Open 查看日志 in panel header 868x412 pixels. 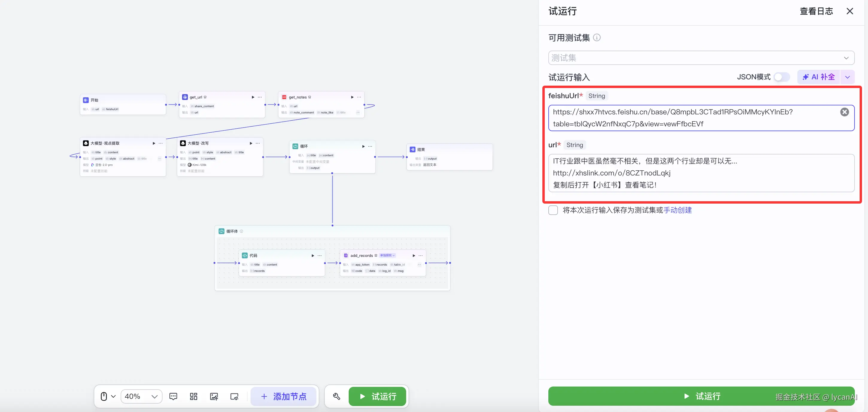(816, 11)
